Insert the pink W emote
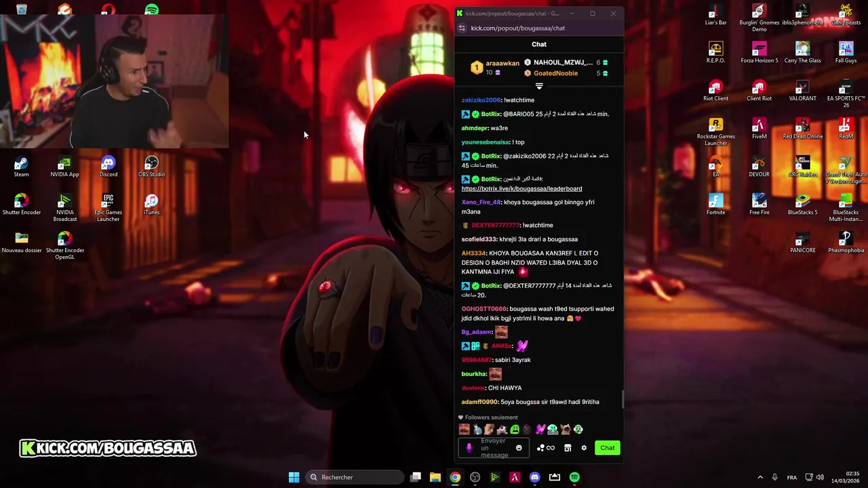 tap(540, 429)
